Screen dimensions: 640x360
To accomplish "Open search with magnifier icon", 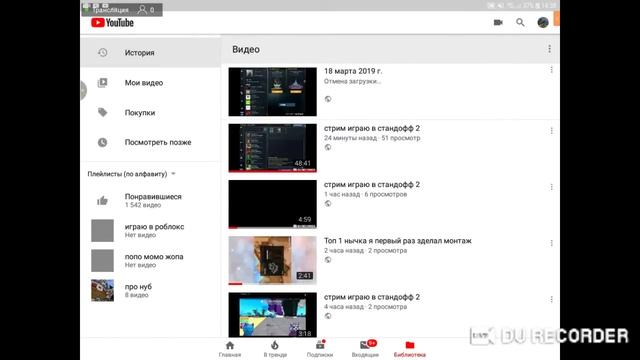I will click(x=520, y=22).
